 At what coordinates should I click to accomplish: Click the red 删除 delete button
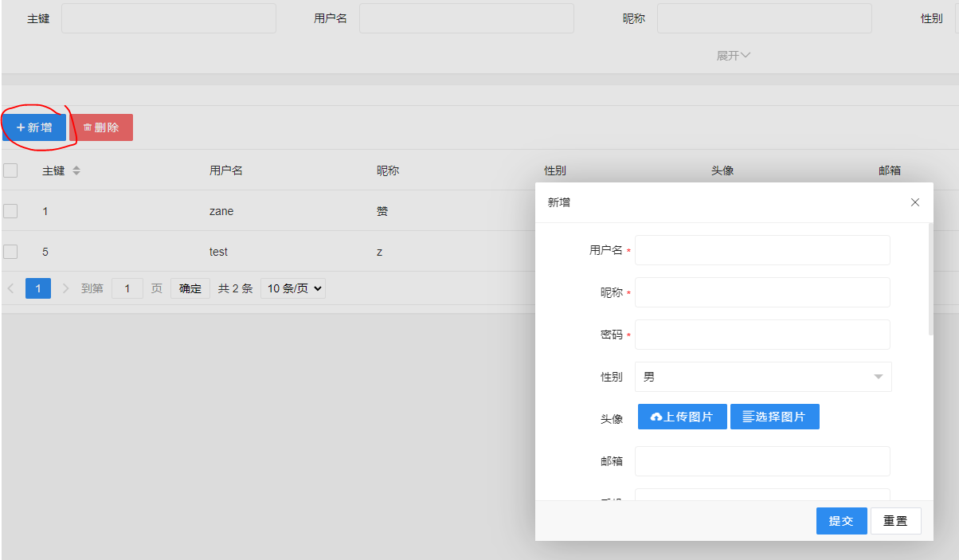(101, 127)
